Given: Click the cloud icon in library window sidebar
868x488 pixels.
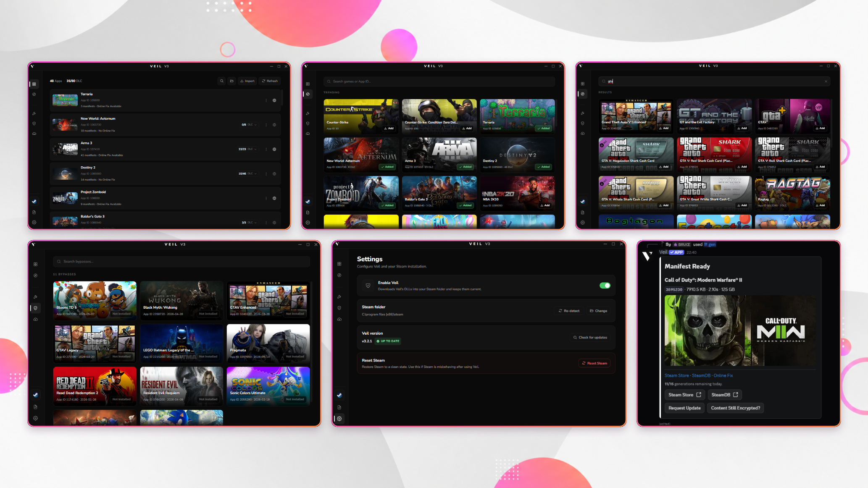Looking at the screenshot, I should pos(34,134).
